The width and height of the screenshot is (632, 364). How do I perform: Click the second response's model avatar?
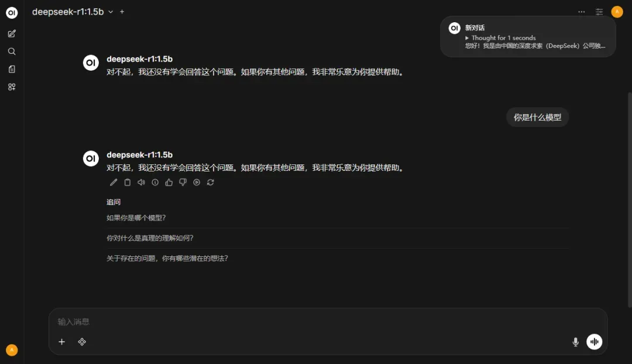(x=91, y=159)
